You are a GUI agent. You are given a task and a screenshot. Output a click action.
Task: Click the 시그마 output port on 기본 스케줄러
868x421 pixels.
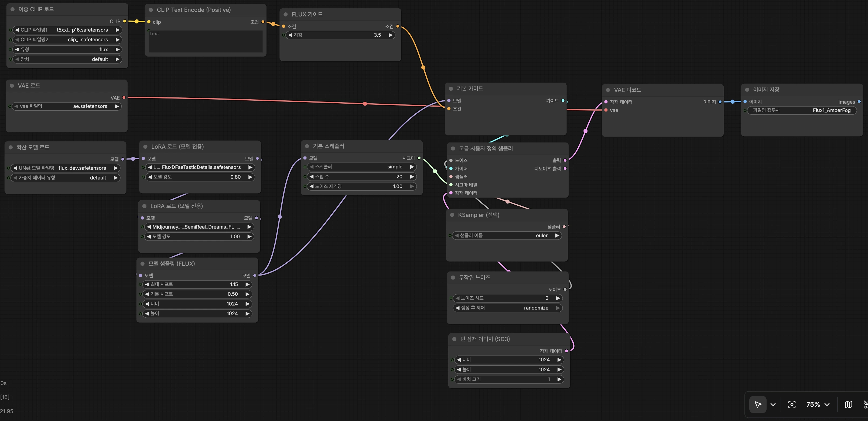419,158
